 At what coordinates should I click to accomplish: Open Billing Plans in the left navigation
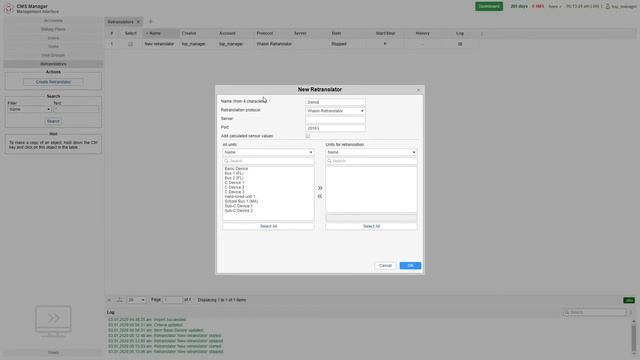coord(53,29)
